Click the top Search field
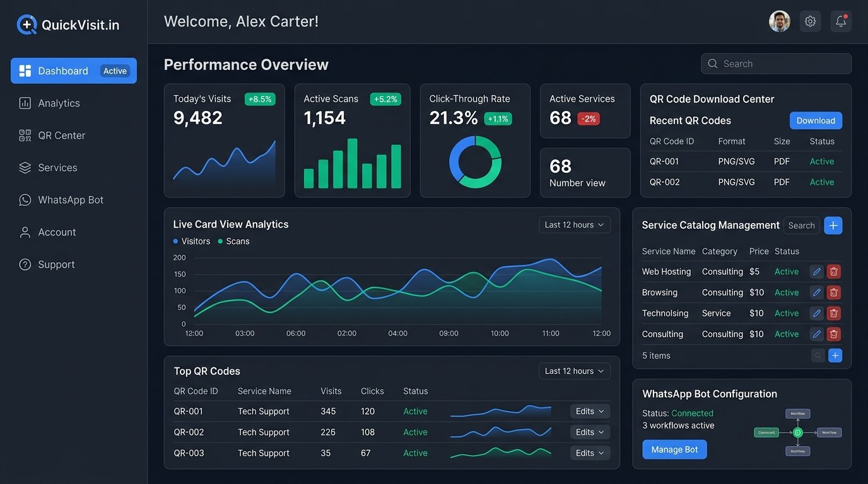 (776, 64)
